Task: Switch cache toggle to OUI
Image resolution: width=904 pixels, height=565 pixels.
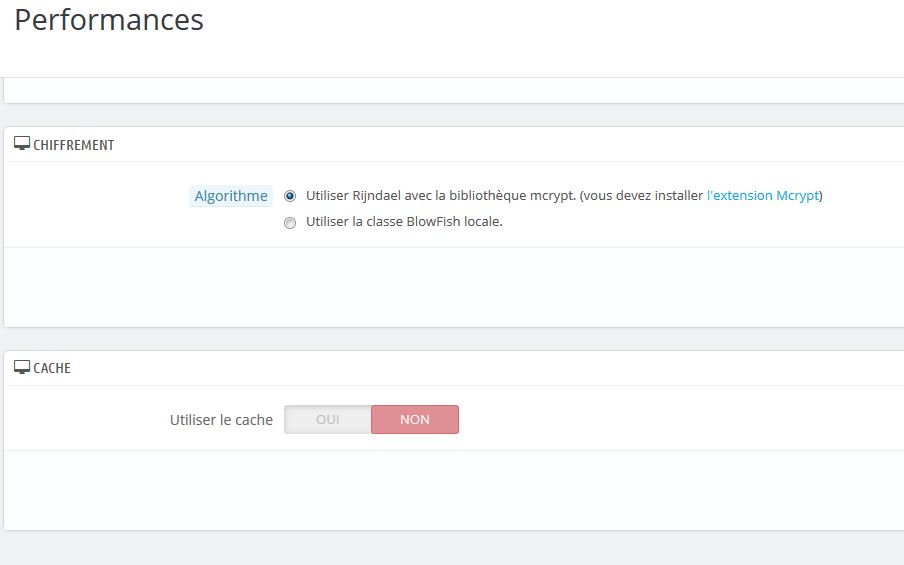Action: pyautogui.click(x=328, y=419)
